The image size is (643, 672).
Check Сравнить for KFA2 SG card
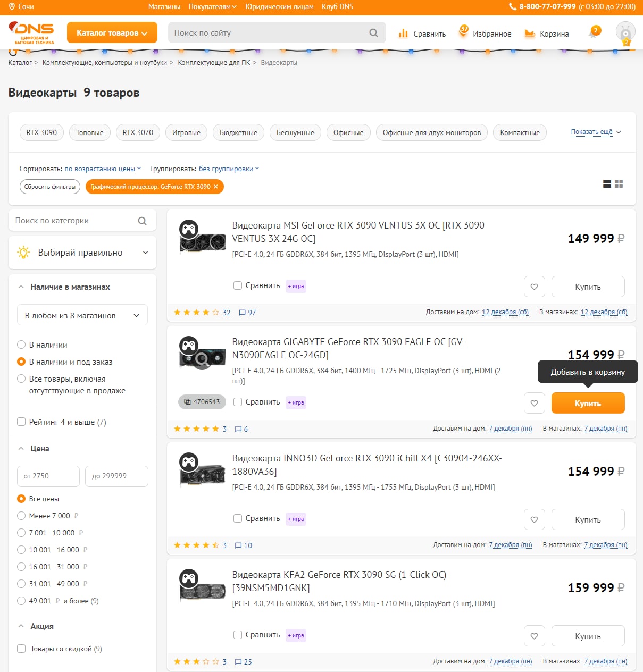(x=238, y=635)
